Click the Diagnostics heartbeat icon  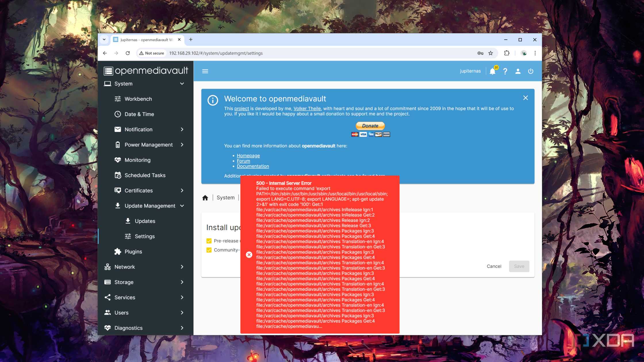point(108,328)
